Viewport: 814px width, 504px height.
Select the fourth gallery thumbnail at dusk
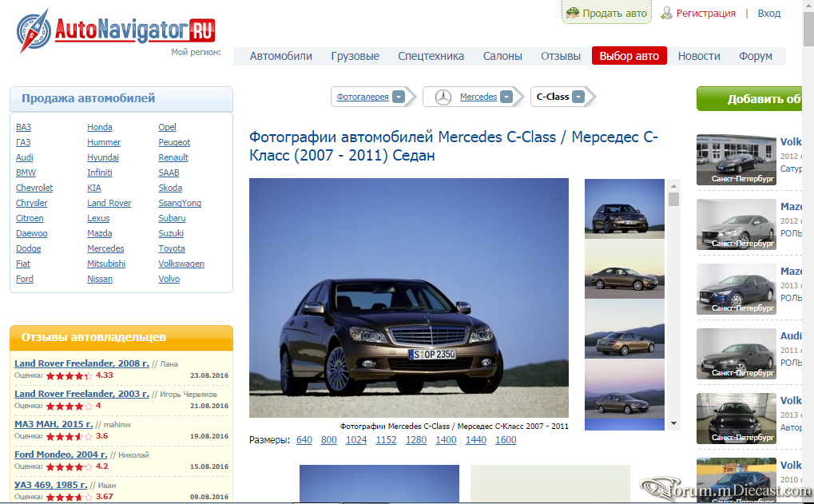click(x=625, y=389)
